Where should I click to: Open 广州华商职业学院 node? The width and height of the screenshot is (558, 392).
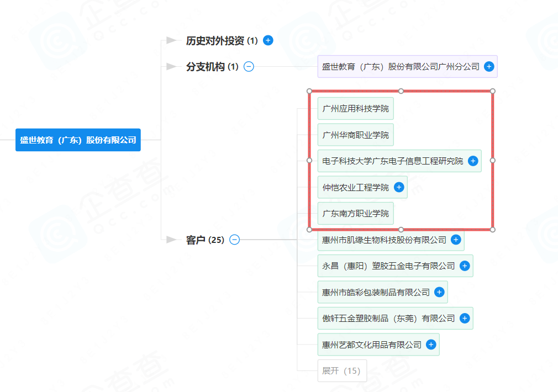(355, 135)
